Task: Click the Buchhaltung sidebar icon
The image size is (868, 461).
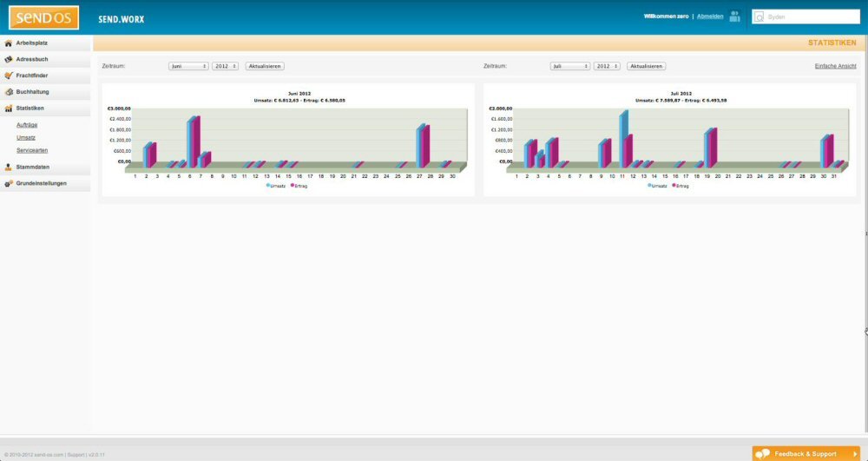Action: [9, 92]
